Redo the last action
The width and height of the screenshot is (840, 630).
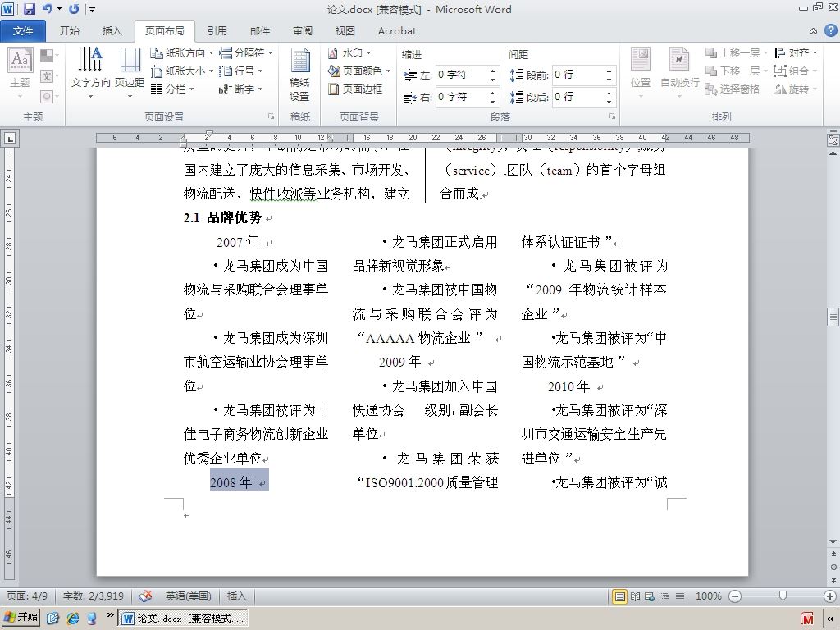pos(74,9)
